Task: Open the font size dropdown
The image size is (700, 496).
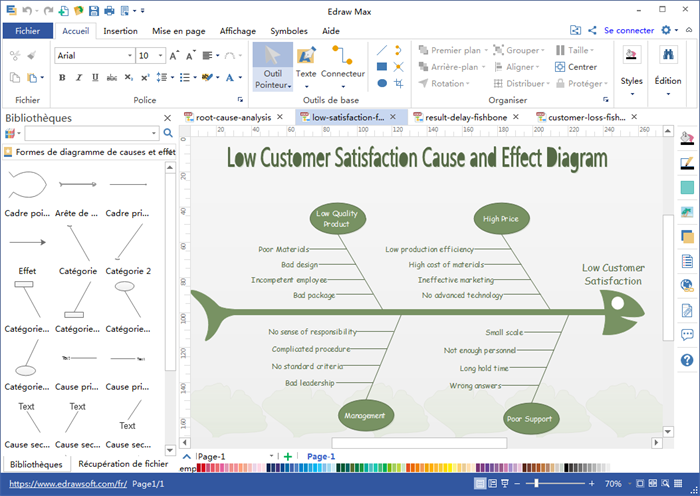Action: pyautogui.click(x=160, y=56)
